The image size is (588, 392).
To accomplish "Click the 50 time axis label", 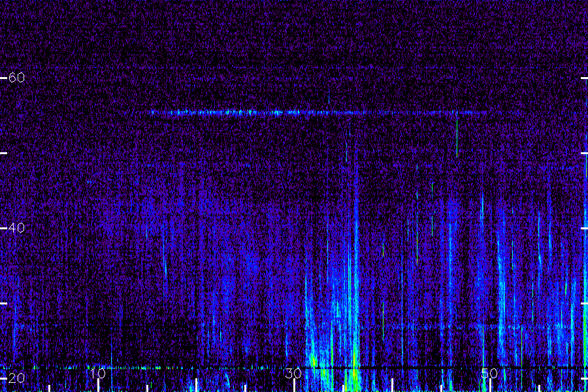I will 489,373.
